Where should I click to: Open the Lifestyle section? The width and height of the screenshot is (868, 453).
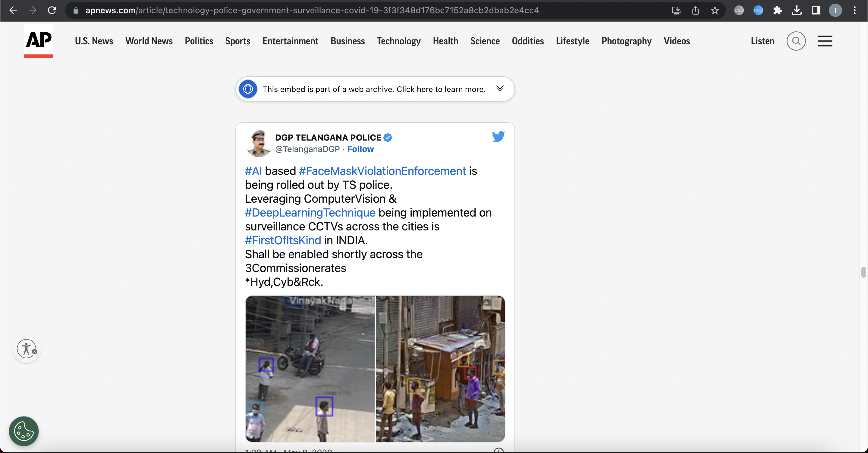573,41
